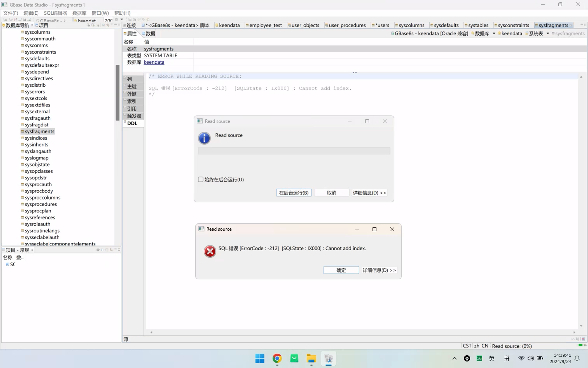Switch to the syscolumns editor tab
This screenshot has height=368, width=588.
tap(411, 25)
